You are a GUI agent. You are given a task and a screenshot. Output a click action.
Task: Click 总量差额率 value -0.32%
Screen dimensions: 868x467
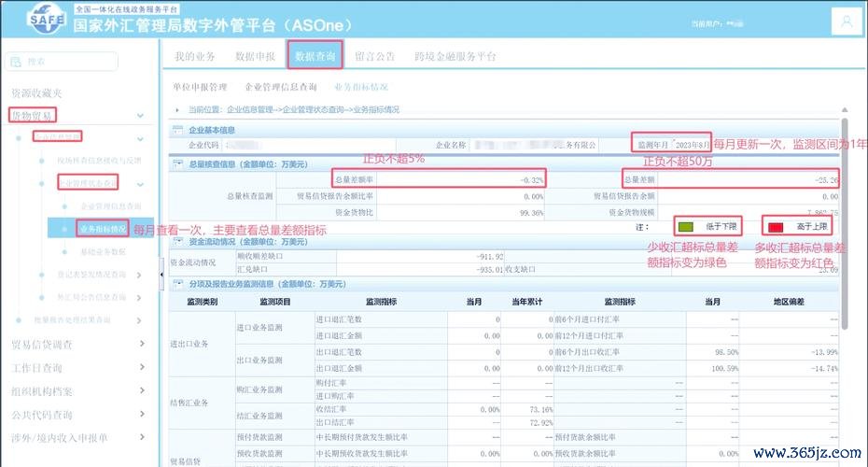click(532, 180)
